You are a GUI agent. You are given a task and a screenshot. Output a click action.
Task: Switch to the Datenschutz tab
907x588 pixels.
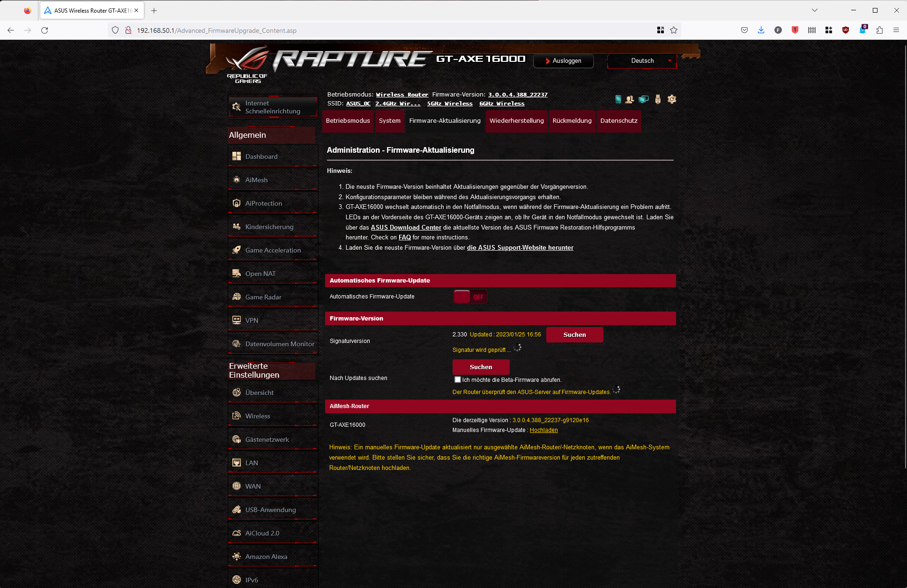(618, 121)
